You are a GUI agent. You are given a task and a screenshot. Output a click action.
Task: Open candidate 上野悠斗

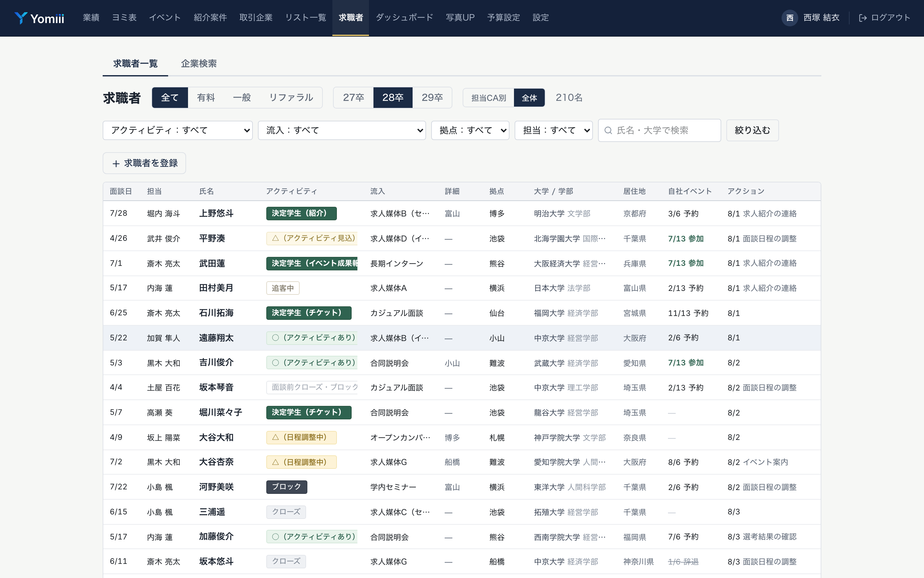pyautogui.click(x=216, y=214)
